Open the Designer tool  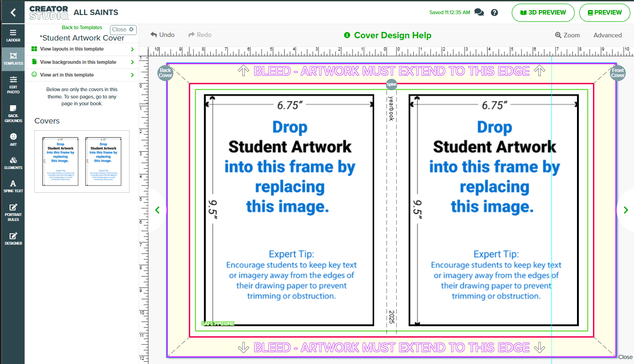pos(13,238)
